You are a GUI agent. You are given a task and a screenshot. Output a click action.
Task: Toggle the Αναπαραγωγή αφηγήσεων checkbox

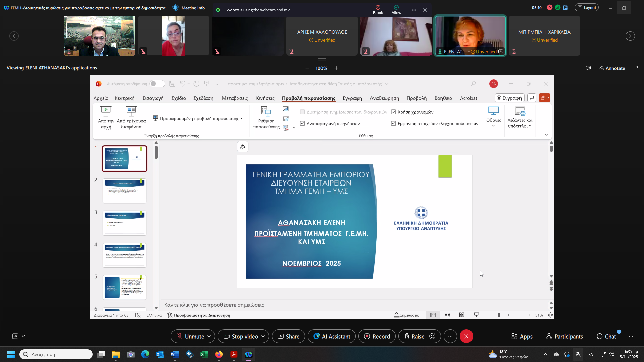302,123
